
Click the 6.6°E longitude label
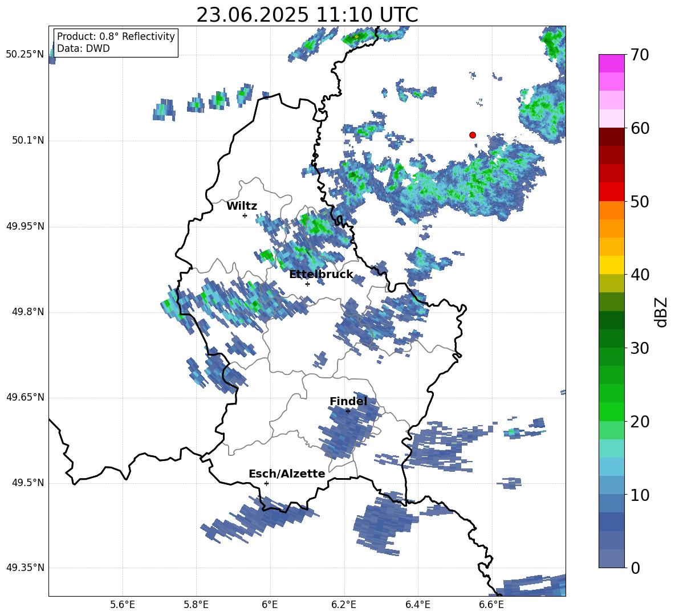(491, 605)
